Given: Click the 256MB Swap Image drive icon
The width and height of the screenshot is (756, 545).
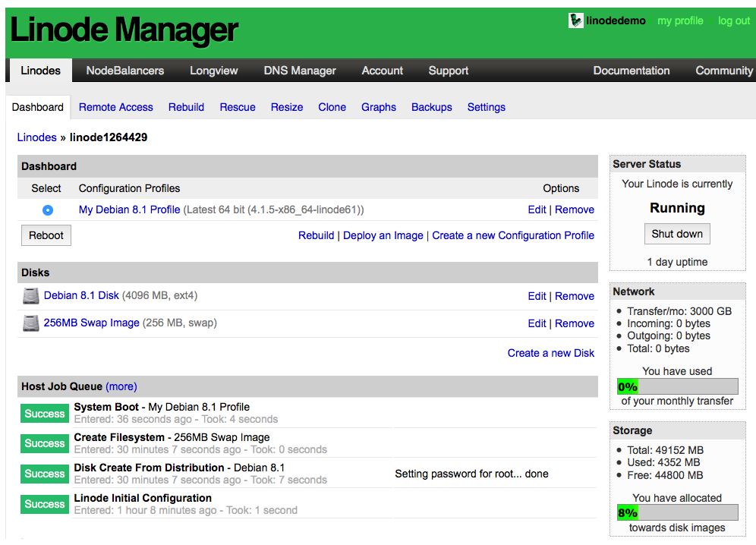Looking at the screenshot, I should click(x=31, y=323).
